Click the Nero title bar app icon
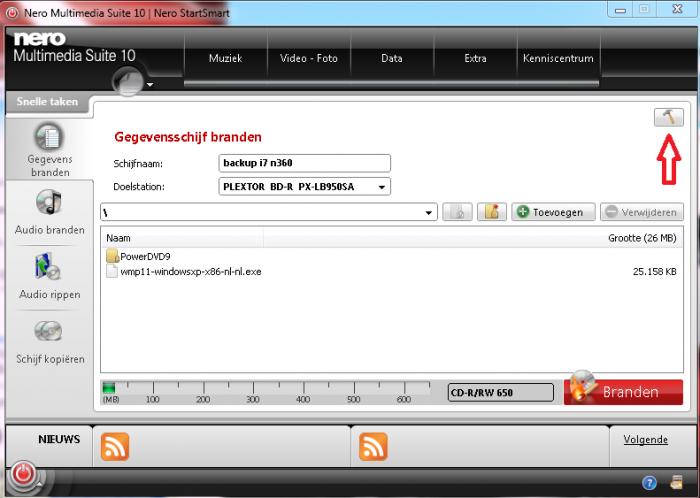The image size is (700, 498). click(x=12, y=13)
